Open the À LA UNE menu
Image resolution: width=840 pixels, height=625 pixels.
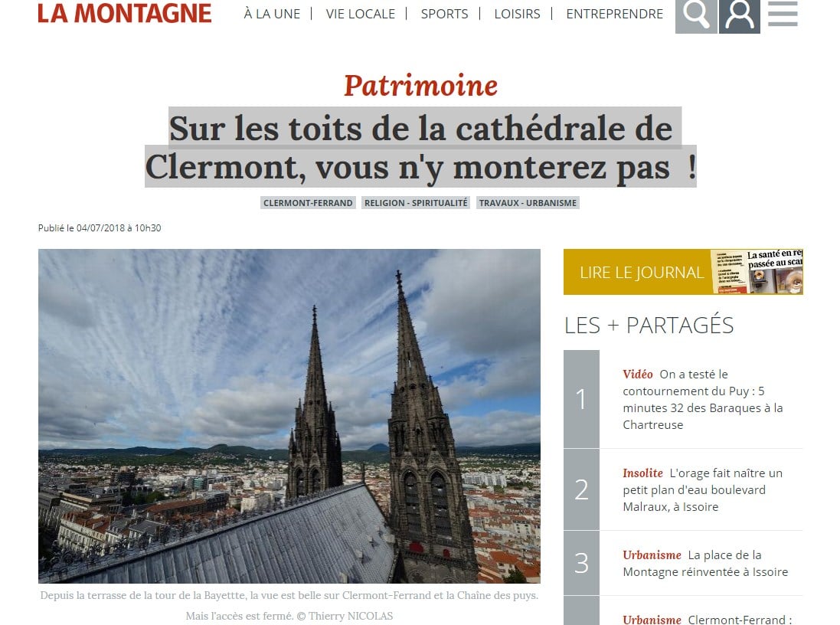[272, 14]
